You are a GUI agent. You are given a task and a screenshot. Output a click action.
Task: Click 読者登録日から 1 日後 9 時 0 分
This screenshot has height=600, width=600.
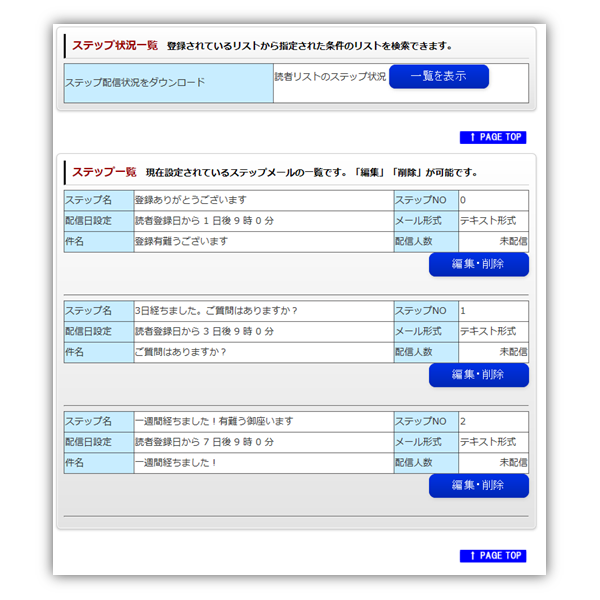[204, 221]
